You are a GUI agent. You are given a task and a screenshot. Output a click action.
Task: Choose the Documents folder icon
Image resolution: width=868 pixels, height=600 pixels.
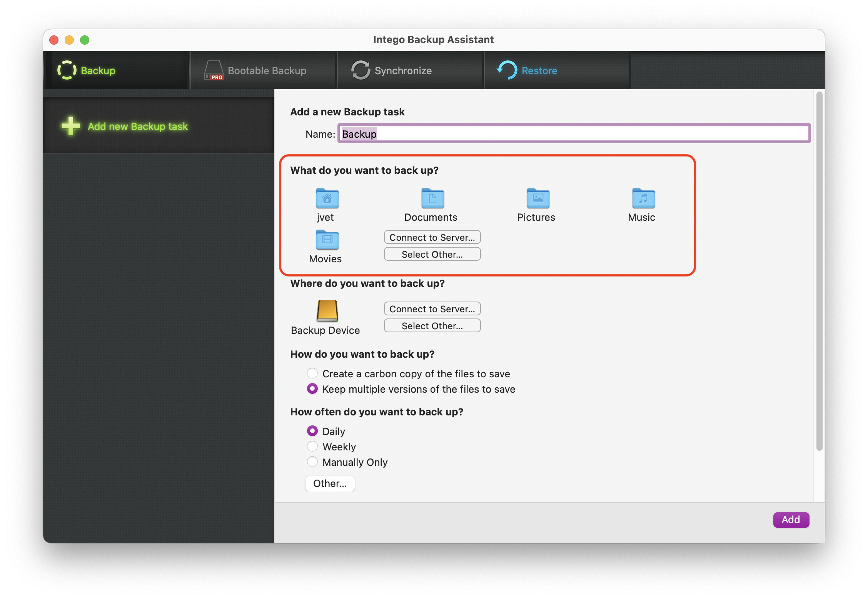[432, 198]
